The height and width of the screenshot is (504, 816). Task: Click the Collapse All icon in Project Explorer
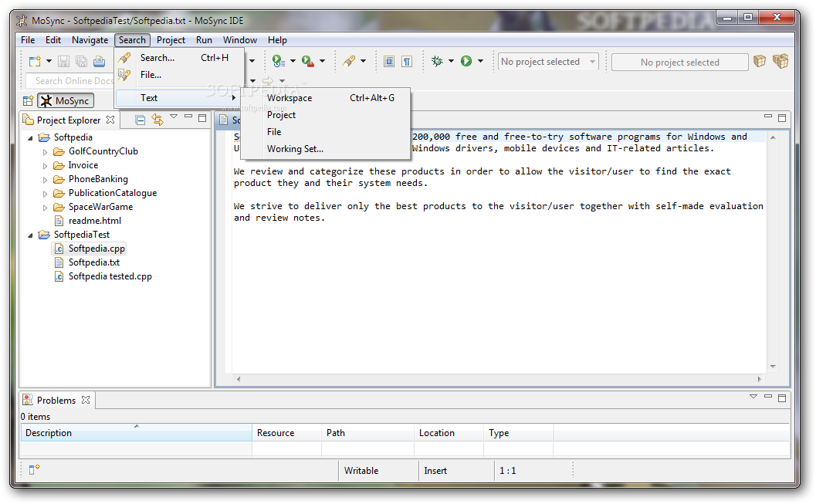pos(140,120)
